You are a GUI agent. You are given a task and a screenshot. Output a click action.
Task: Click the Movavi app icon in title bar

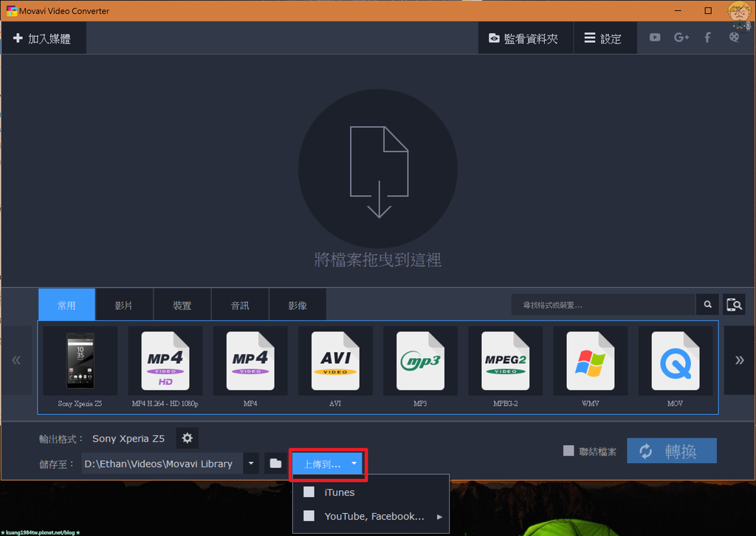(12, 10)
